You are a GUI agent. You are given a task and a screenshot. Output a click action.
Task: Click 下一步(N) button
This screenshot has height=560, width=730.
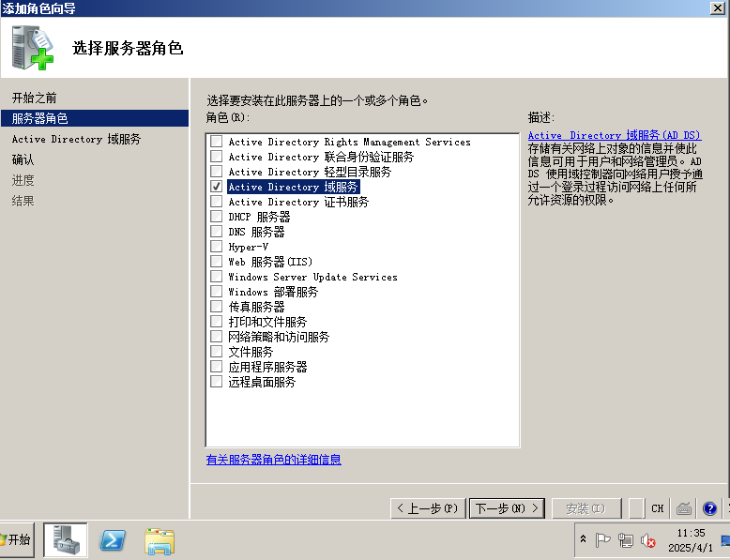click(507, 508)
